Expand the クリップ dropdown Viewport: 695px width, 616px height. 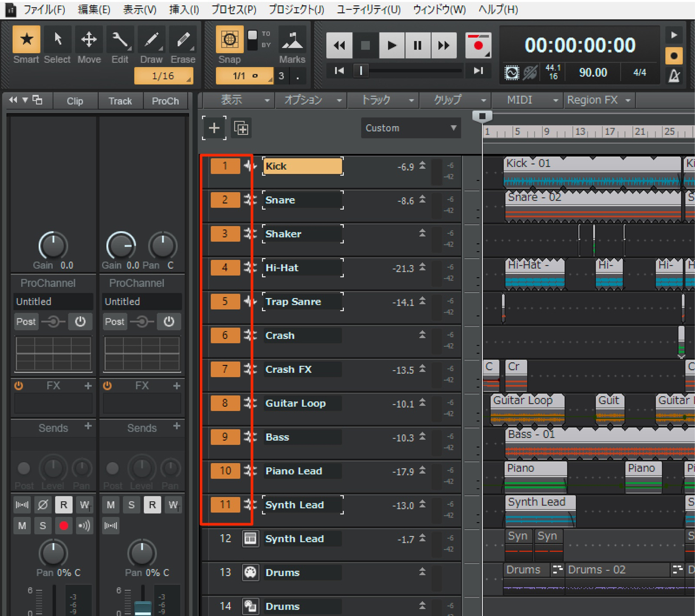click(456, 100)
